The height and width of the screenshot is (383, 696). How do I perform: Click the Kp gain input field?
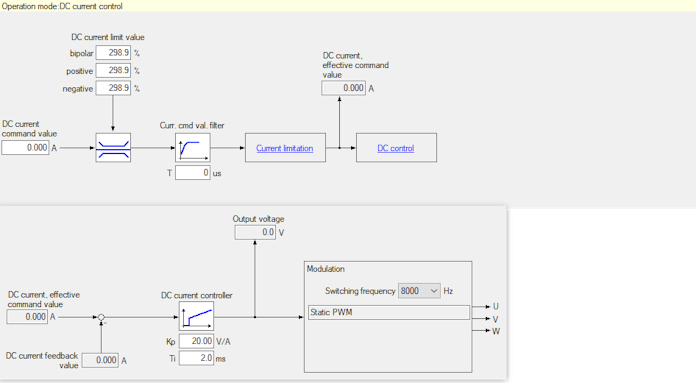[196, 341]
